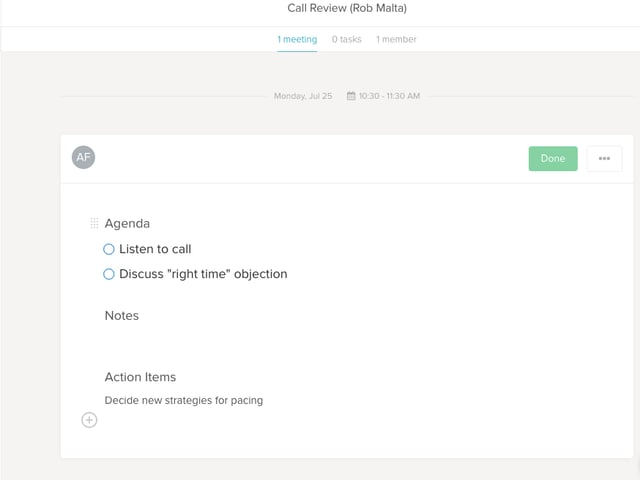Click the "Call Review (Rob Malta)" title
Viewport: 640px width, 480px height.
point(347,9)
